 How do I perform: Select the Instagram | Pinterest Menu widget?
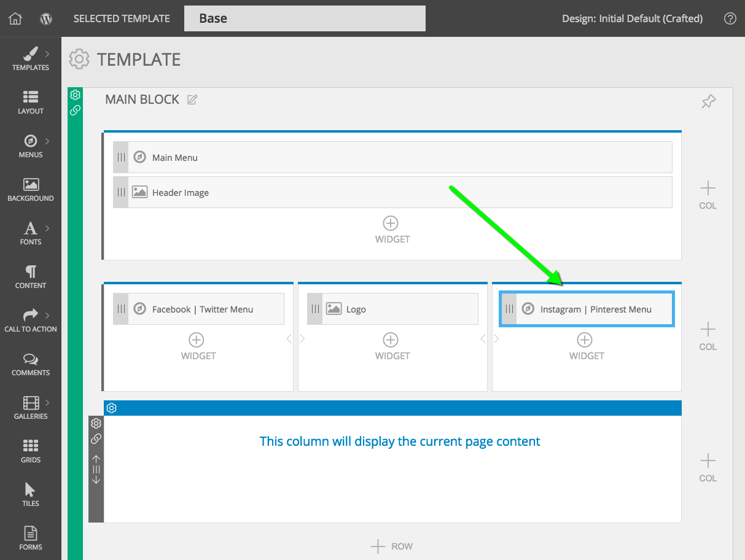point(587,309)
